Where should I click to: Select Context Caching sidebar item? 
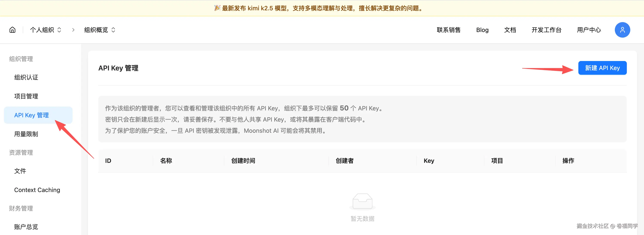coord(37,190)
